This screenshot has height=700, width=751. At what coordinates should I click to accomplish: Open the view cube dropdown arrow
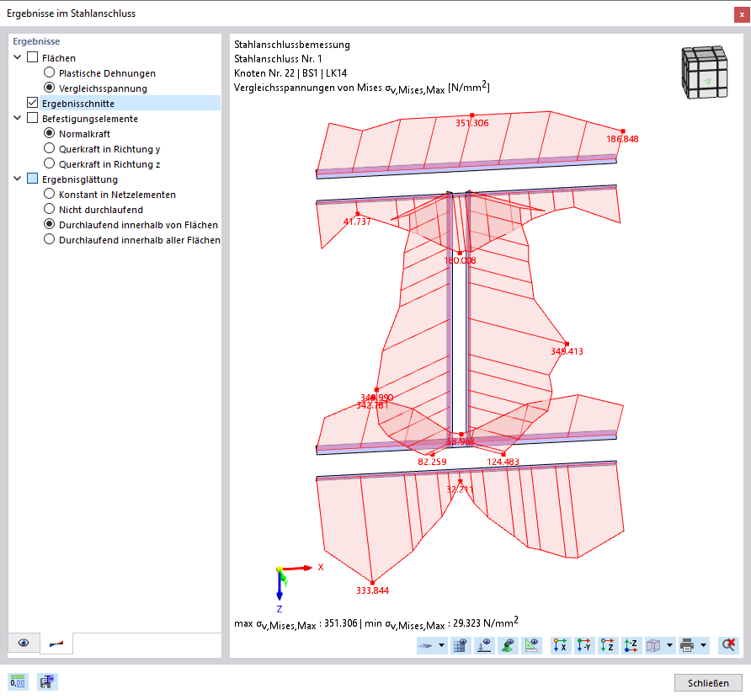pos(669,645)
